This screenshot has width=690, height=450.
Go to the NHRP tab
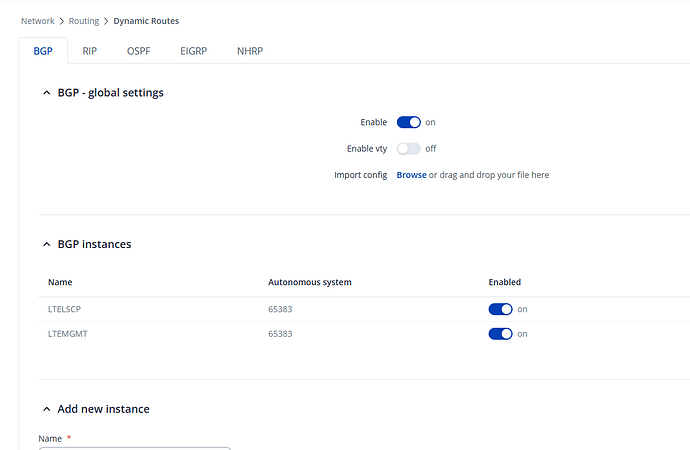(x=249, y=50)
